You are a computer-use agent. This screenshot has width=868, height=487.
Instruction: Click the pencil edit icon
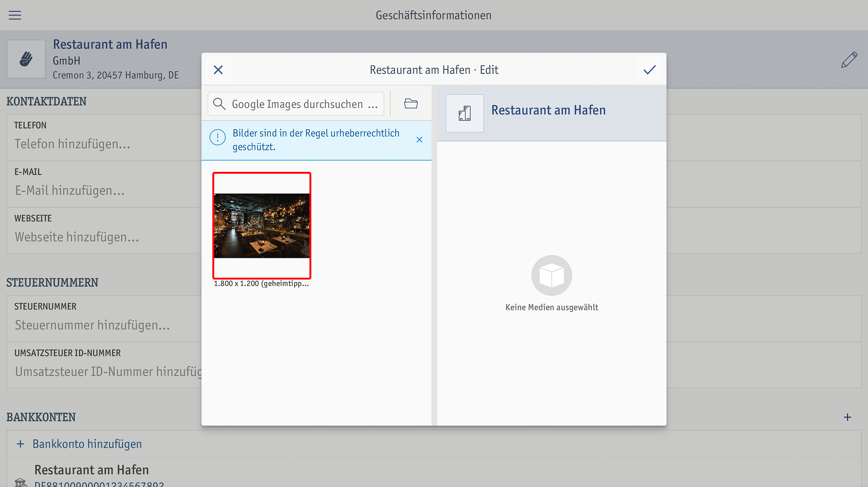tap(849, 60)
